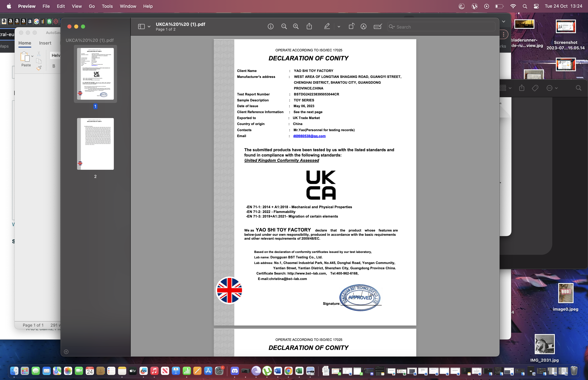This screenshot has width=588, height=380.
Task: Open the Finder window more actions dropdown
Action: 552,88
